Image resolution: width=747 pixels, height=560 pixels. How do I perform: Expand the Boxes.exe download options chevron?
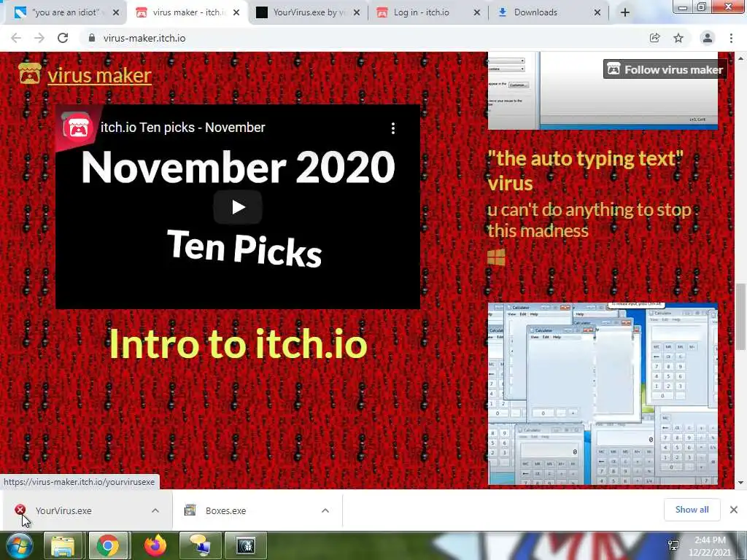pos(325,510)
